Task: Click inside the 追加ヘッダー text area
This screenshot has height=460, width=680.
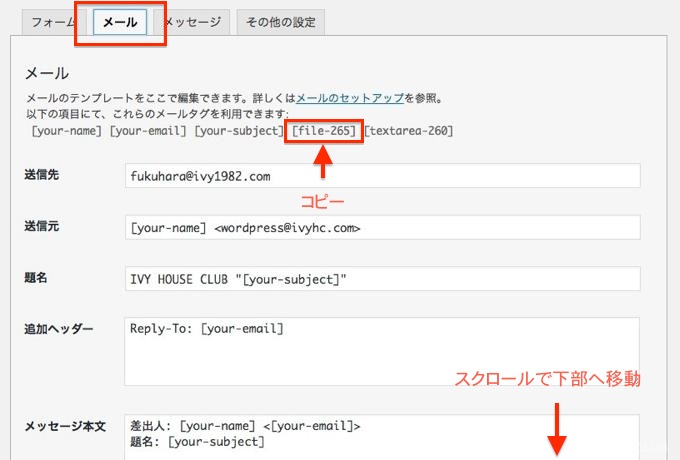Action: tap(382, 351)
